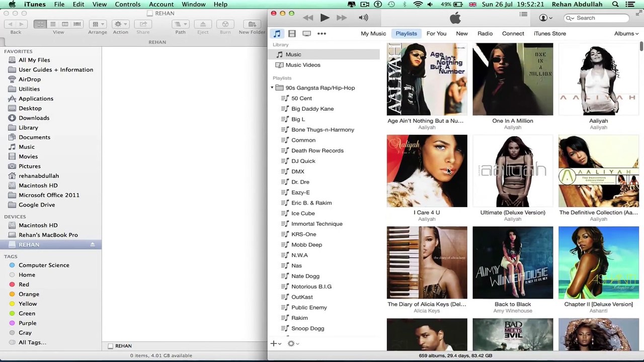
Task: Open Age Ain't Nothing But a Number album
Action: coord(427,79)
